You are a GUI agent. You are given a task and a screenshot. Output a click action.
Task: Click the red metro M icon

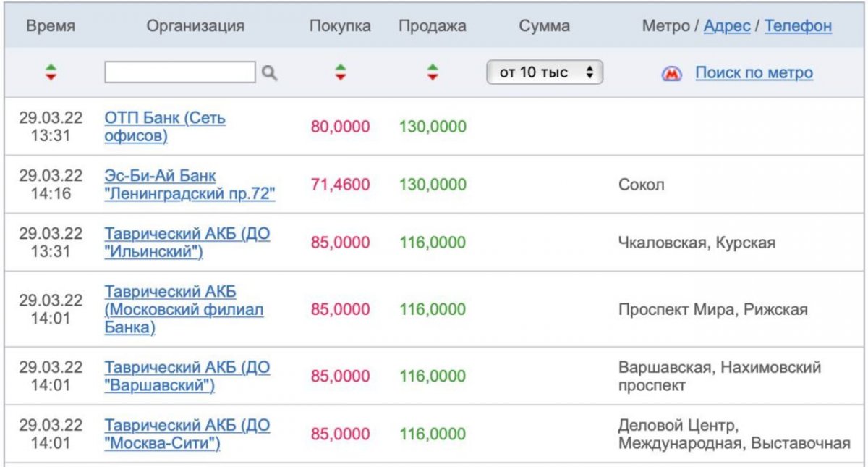[672, 73]
